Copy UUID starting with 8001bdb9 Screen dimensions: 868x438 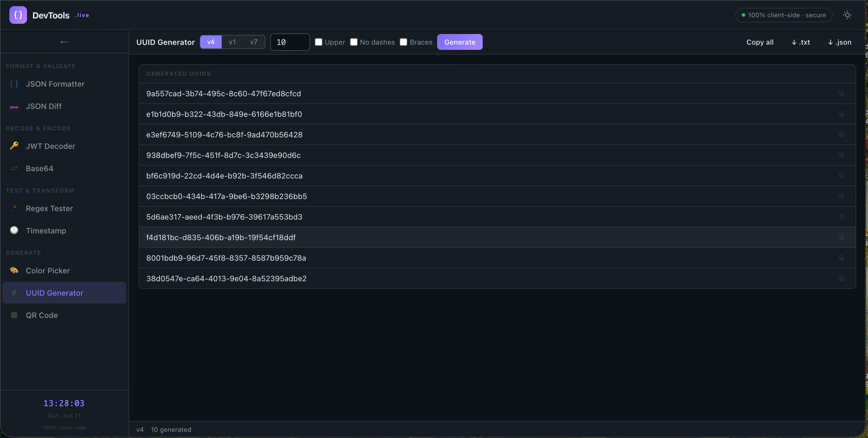(841, 258)
